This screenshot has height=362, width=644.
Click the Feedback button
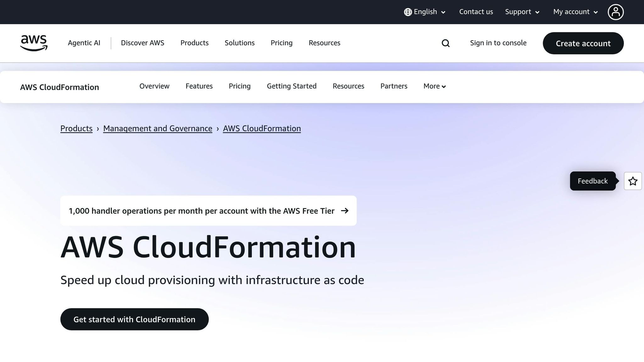(x=593, y=181)
